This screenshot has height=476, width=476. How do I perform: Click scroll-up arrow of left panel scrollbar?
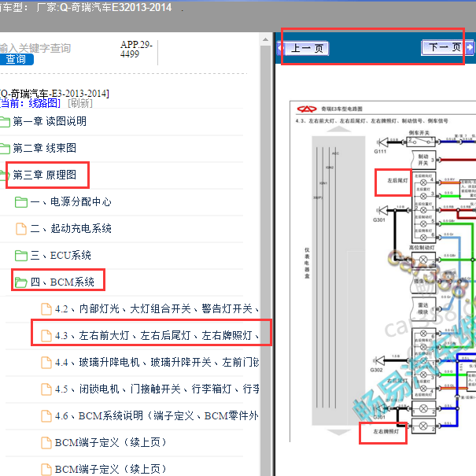[265, 39]
